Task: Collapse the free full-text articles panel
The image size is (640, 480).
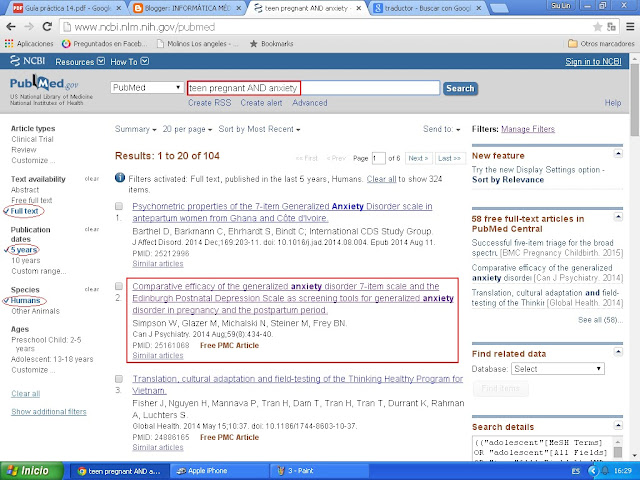Action: coord(618,217)
